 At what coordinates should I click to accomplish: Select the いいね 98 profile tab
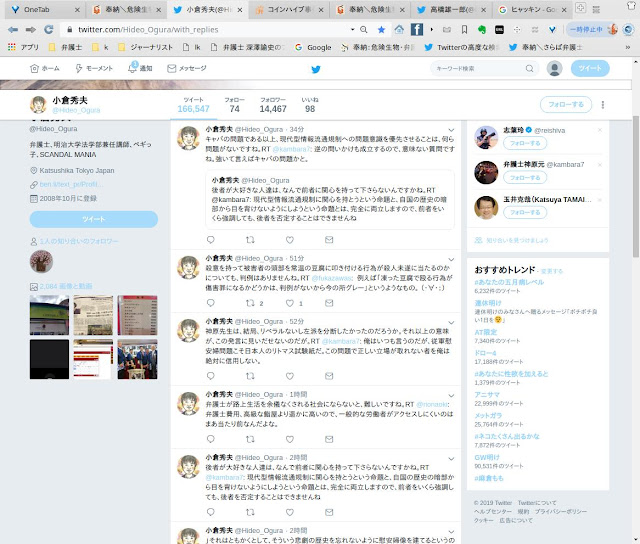click(x=310, y=105)
